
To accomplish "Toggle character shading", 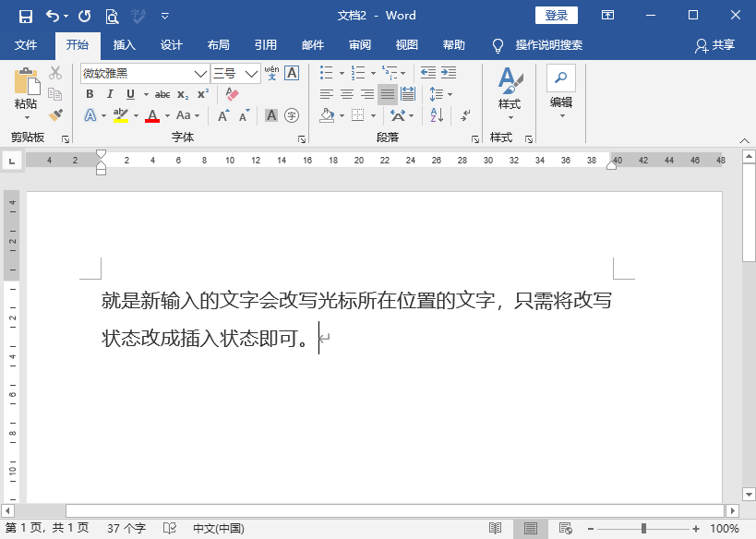I will pos(271,115).
